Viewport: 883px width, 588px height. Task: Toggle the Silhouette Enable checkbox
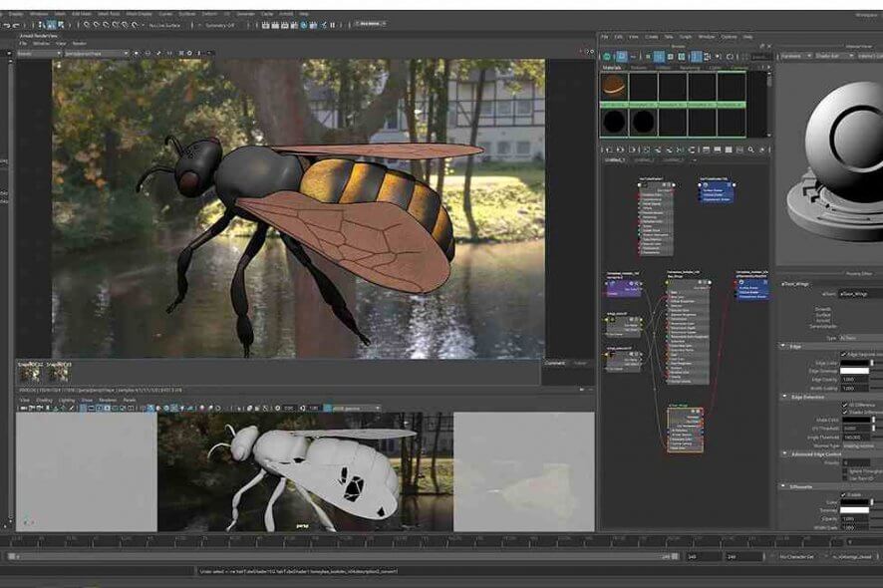click(843, 494)
